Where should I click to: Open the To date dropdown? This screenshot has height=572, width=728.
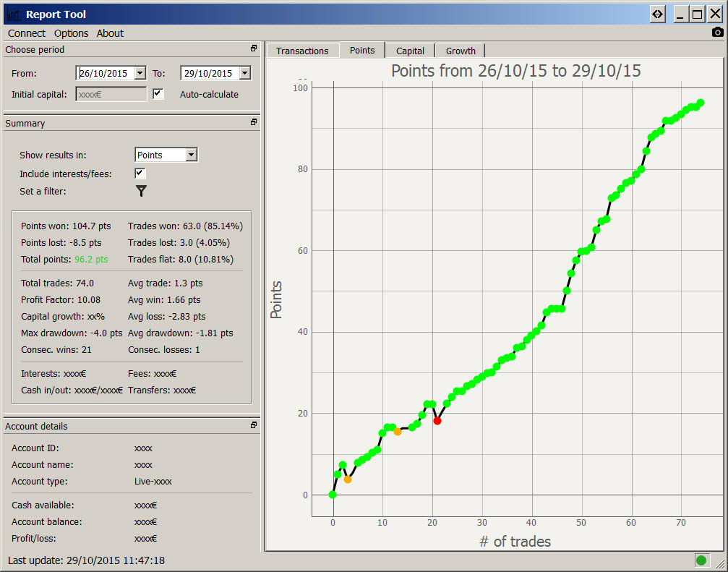(x=244, y=73)
